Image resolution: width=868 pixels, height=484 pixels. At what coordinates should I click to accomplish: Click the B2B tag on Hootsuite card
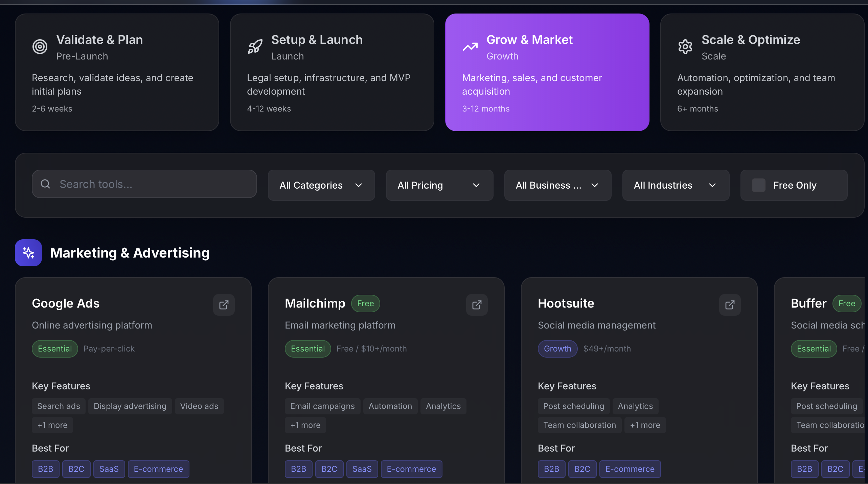tap(552, 469)
